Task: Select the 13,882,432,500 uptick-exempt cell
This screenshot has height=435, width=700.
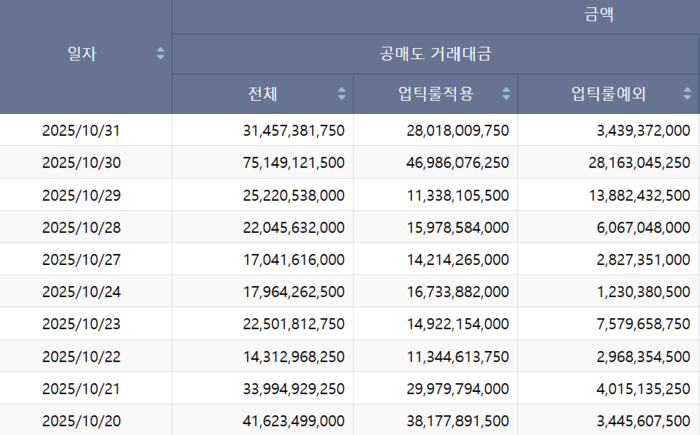Action: click(627, 194)
